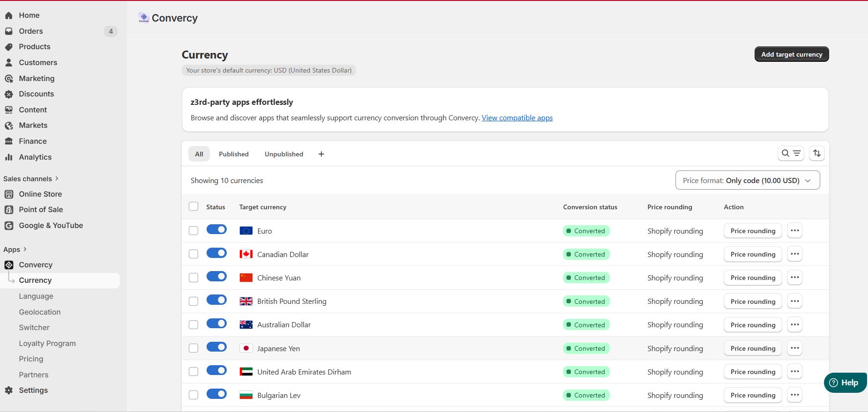Click the Target currency column header
868x412 pixels.
[263, 207]
